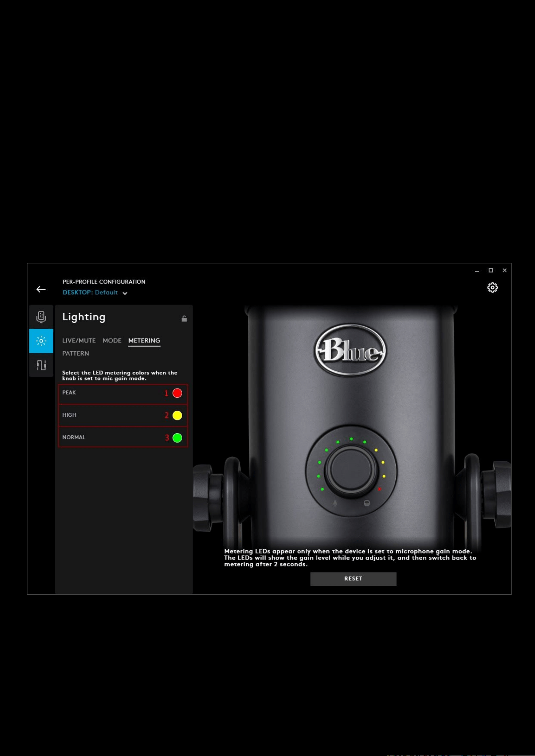This screenshot has height=756, width=535.
Task: Open the audio mixer sidebar icon
Action: point(41,365)
